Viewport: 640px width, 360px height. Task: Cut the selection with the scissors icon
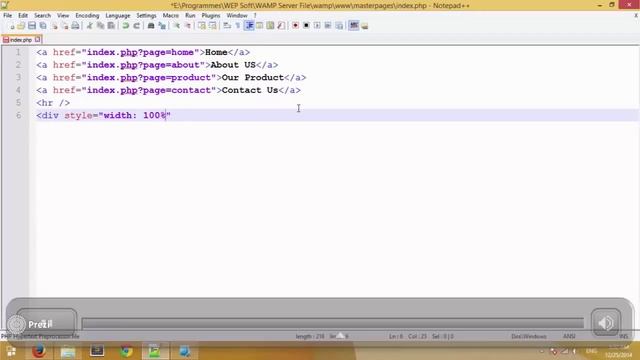coord(89,26)
